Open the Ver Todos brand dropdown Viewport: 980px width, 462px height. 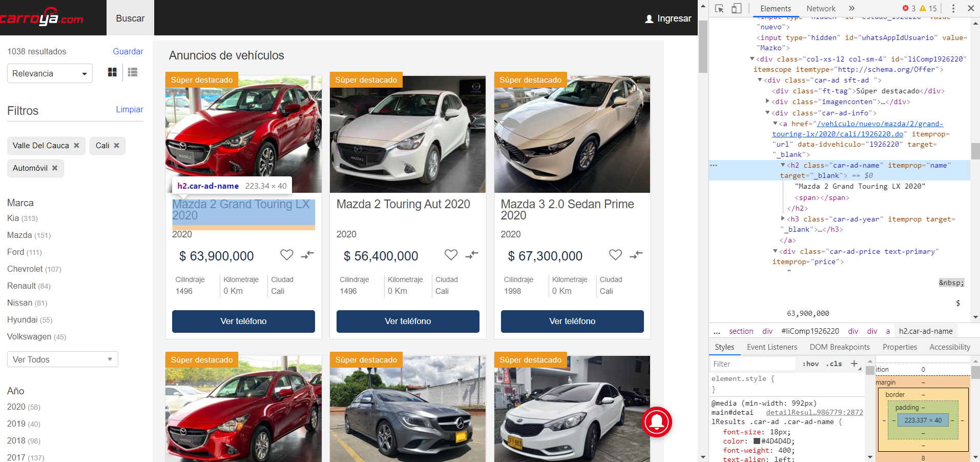tap(62, 359)
